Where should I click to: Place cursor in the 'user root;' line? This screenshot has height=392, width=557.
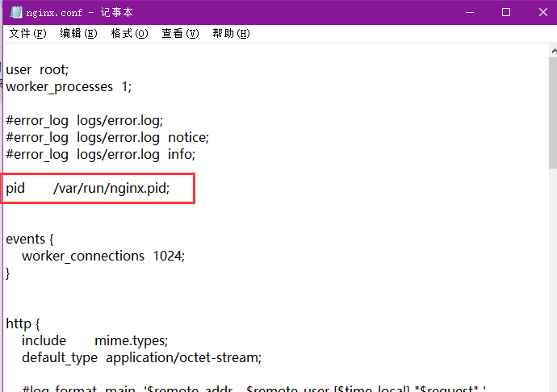click(x=37, y=70)
